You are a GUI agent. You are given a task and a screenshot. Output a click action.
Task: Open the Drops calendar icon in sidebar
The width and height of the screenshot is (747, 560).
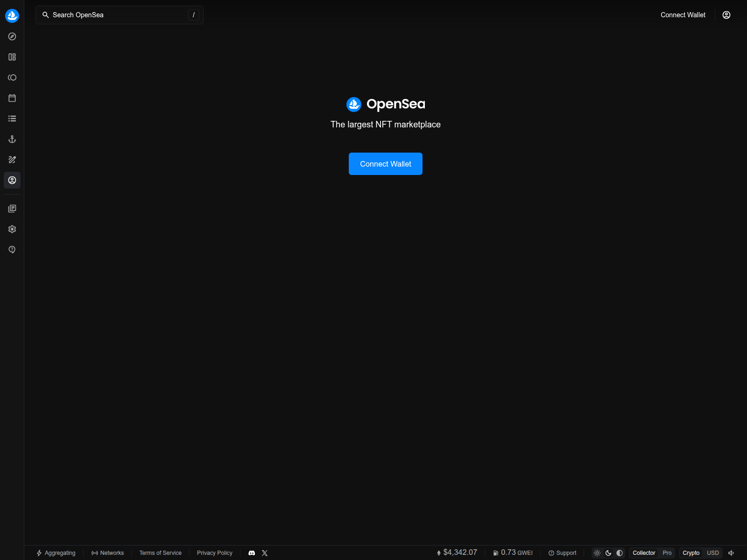pyautogui.click(x=12, y=98)
